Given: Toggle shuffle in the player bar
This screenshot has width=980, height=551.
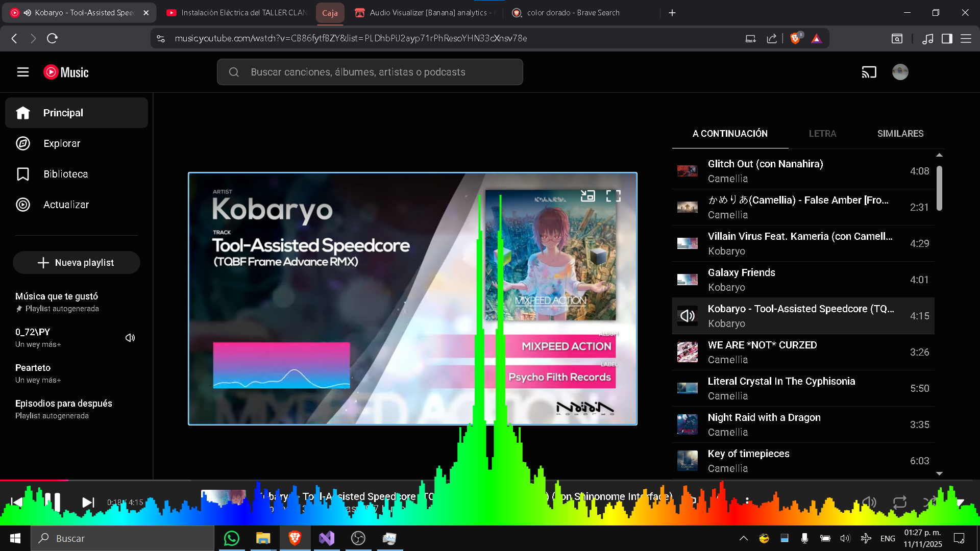Looking at the screenshot, I should pos(930,503).
